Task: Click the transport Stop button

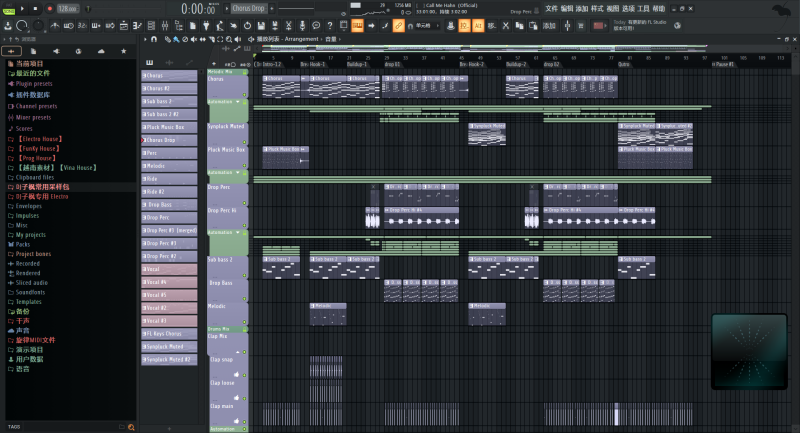Action: 35,8
